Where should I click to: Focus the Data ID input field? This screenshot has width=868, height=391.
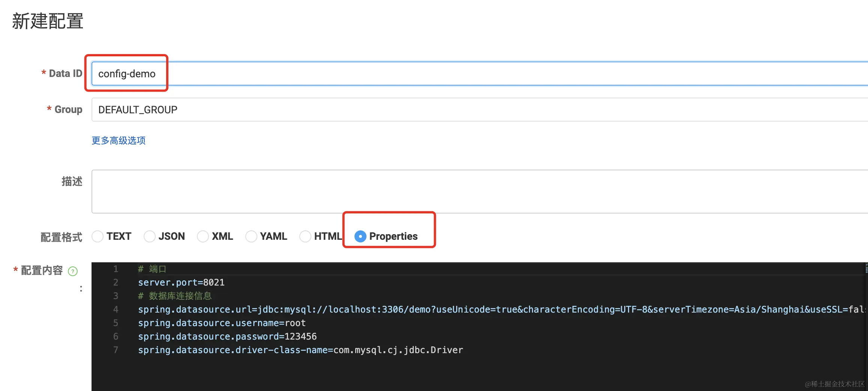coord(480,74)
